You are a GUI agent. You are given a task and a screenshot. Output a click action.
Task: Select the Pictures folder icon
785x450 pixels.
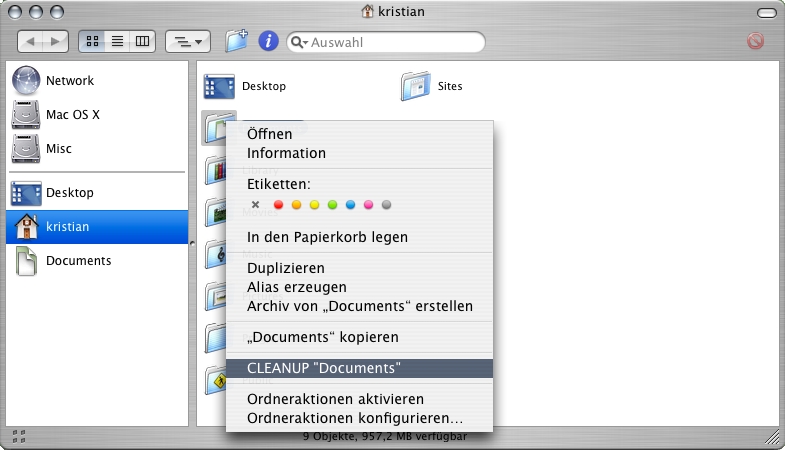(x=216, y=296)
